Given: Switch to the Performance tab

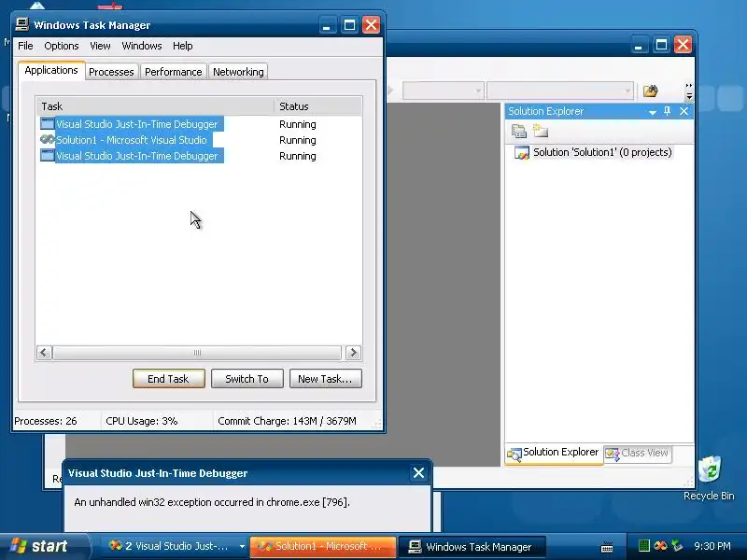Looking at the screenshot, I should pyautogui.click(x=174, y=72).
